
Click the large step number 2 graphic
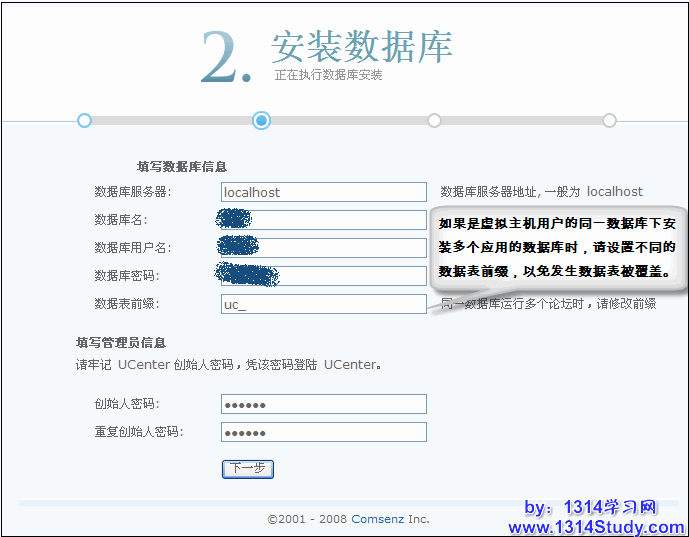point(226,58)
